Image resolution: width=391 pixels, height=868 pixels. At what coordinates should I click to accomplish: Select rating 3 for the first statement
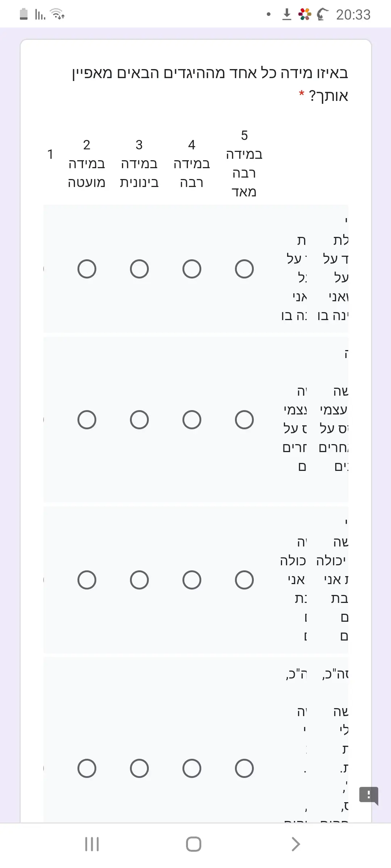pyautogui.click(x=139, y=269)
